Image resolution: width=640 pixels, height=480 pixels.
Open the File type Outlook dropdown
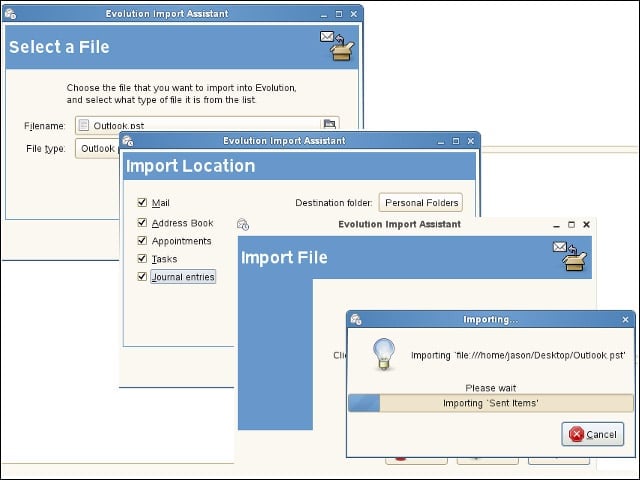pyautogui.click(x=97, y=149)
